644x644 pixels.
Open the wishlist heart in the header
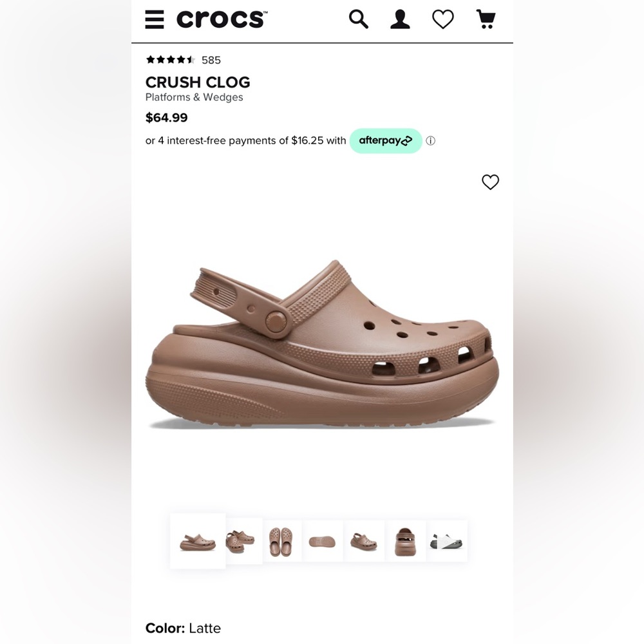click(x=442, y=19)
